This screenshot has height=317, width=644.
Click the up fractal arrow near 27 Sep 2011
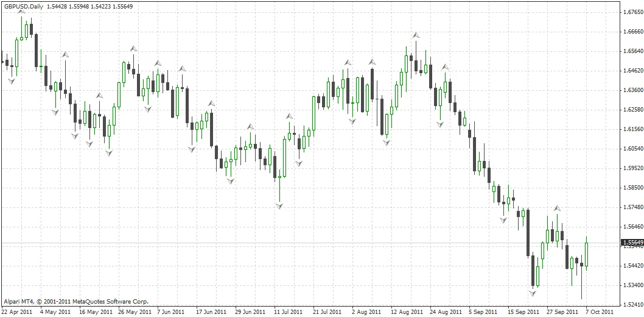point(557,208)
